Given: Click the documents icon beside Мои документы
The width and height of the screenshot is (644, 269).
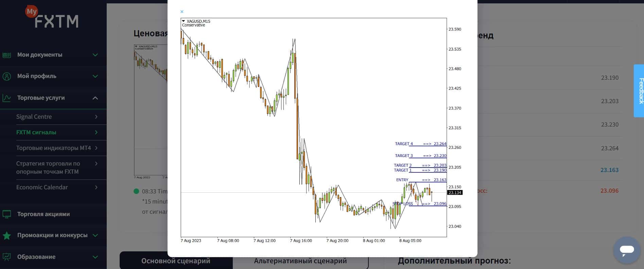Looking at the screenshot, I should click(7, 55).
